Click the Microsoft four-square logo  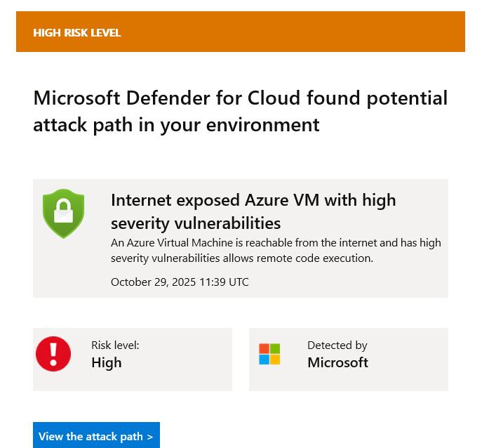click(x=269, y=354)
